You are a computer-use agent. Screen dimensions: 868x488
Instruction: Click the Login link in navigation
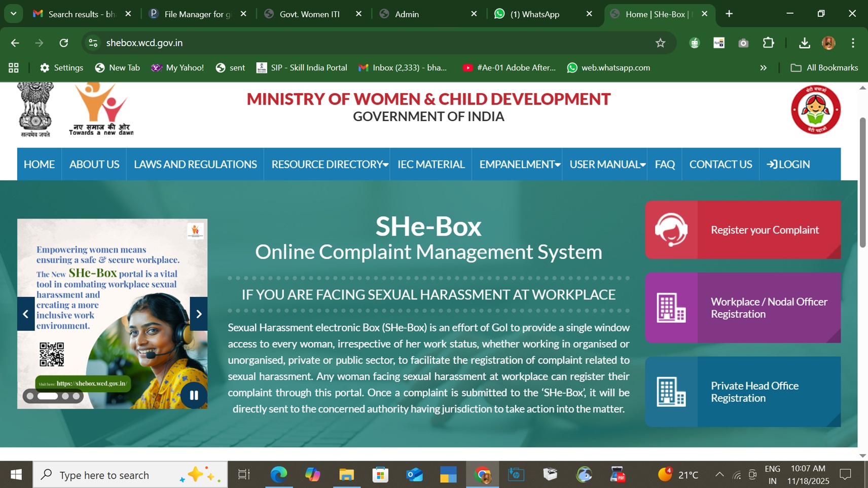[788, 164]
